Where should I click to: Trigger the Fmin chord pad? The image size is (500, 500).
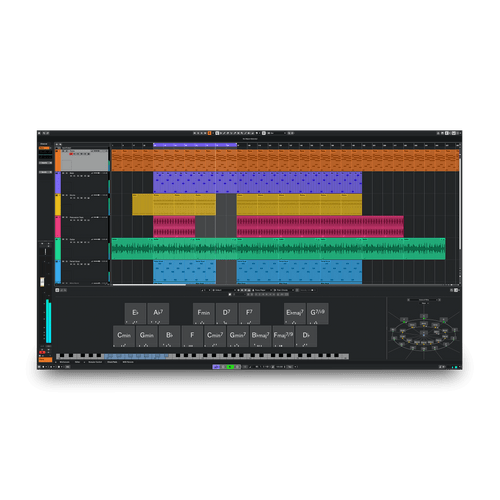coord(204,313)
